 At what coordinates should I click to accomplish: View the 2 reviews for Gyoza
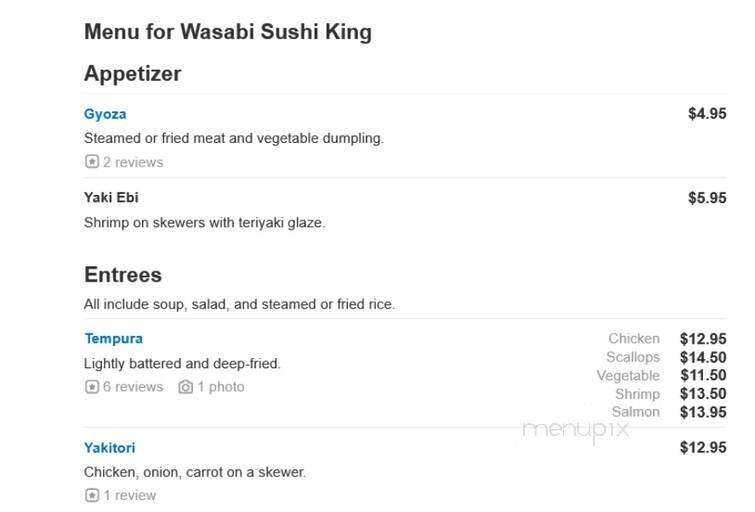coord(132,162)
